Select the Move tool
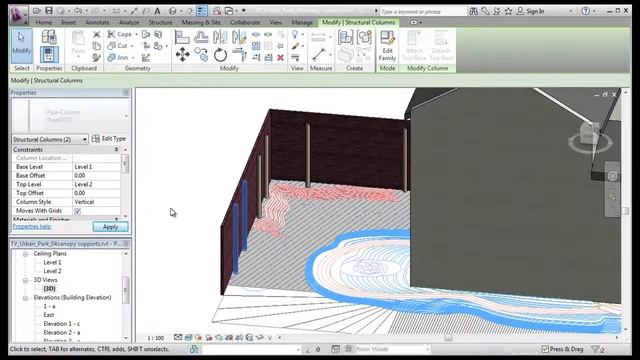640x360 pixels. point(182,54)
